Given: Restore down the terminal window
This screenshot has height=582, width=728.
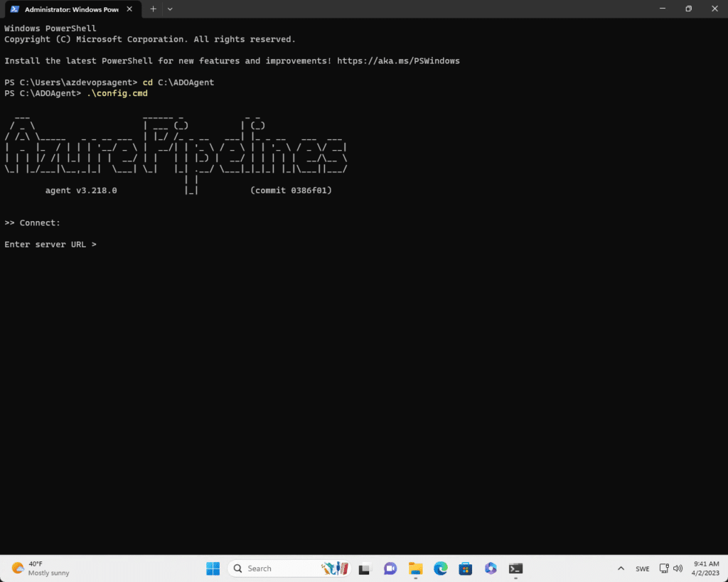Looking at the screenshot, I should coord(688,9).
